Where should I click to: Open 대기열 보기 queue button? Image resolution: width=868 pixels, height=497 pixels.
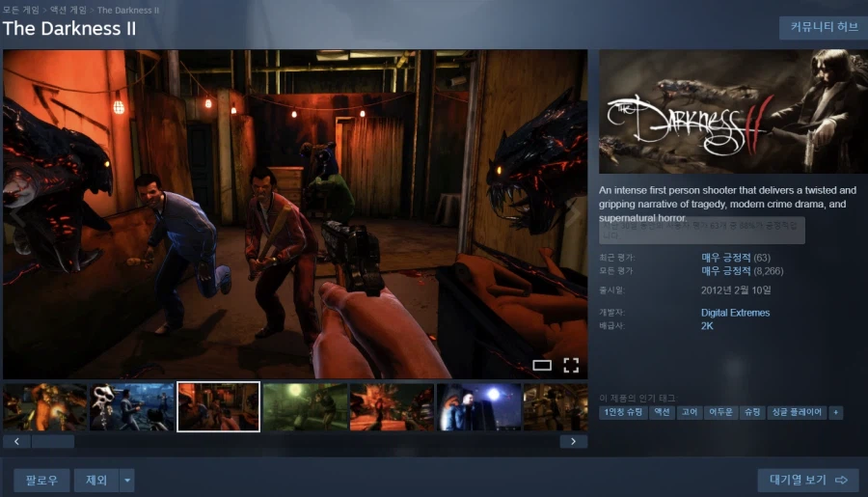808,480
